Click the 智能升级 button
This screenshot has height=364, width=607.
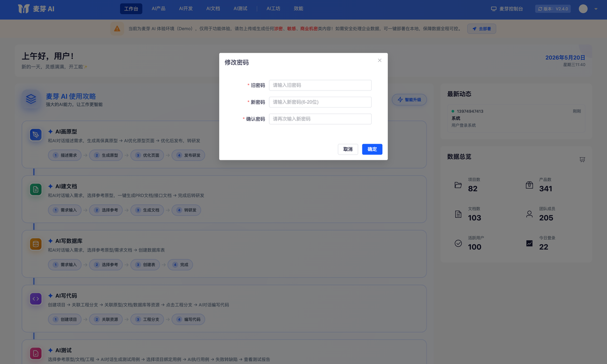pyautogui.click(x=409, y=100)
